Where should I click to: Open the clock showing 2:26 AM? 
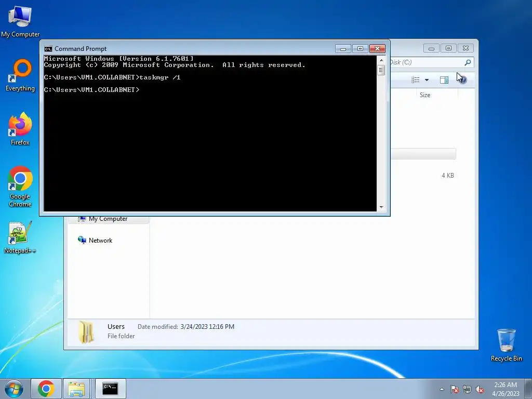pos(506,389)
